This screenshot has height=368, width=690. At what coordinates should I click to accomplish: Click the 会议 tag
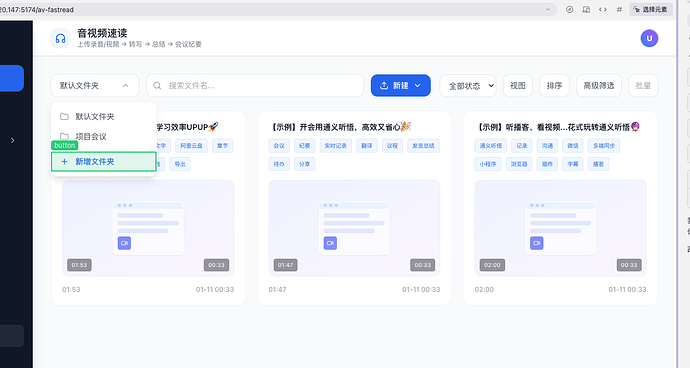pos(279,146)
